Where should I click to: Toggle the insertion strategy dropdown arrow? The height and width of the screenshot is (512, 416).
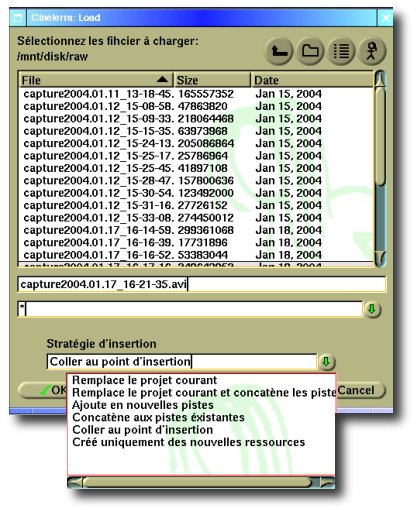327,362
